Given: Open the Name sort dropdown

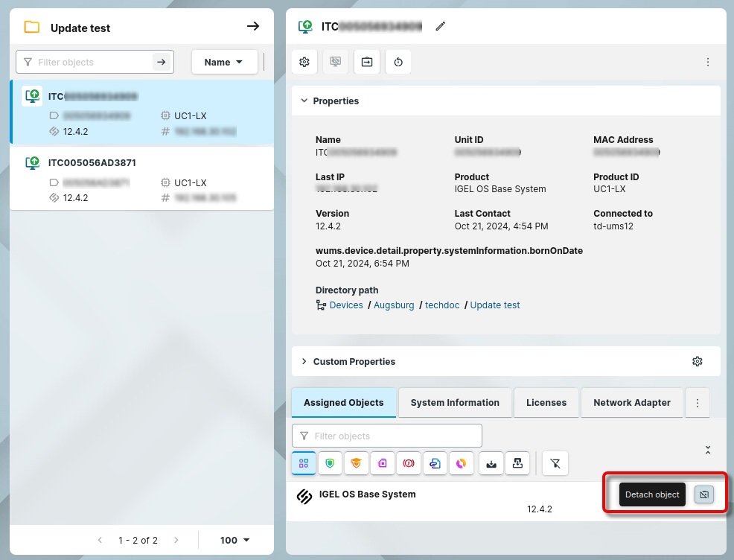Looking at the screenshot, I should (x=224, y=63).
